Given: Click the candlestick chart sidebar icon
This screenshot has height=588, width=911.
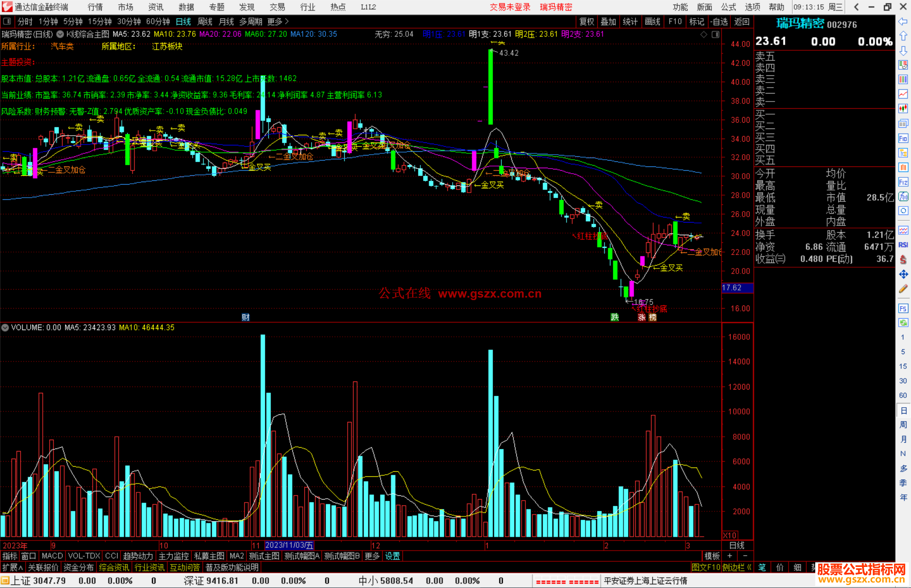Looking at the screenshot, I should click(903, 109).
